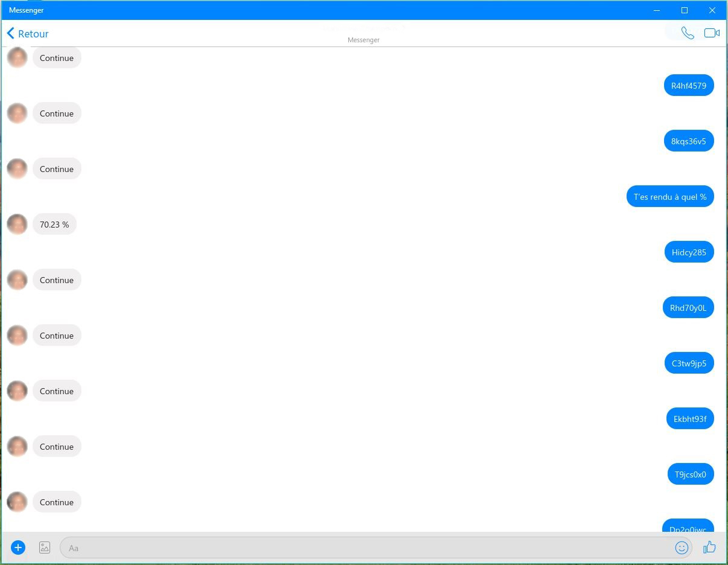Viewport: 728px width, 565px height.
Task: Close the Messenger window
Action: point(712,10)
